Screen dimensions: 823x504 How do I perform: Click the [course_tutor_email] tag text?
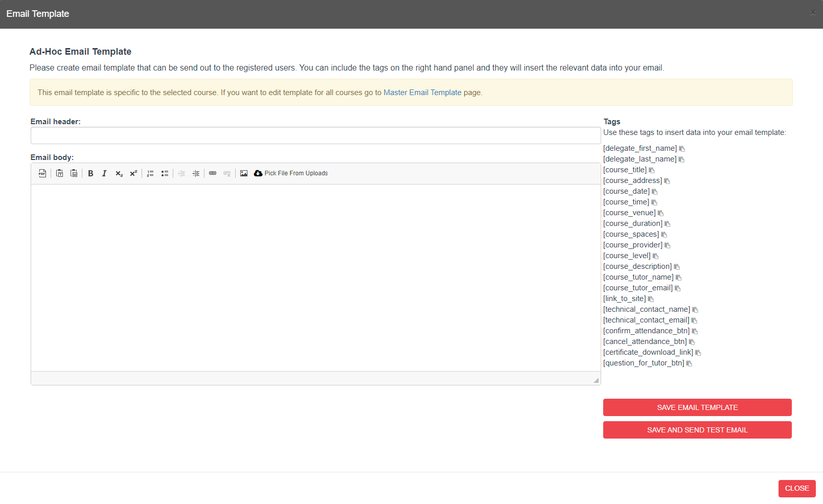pyautogui.click(x=638, y=288)
